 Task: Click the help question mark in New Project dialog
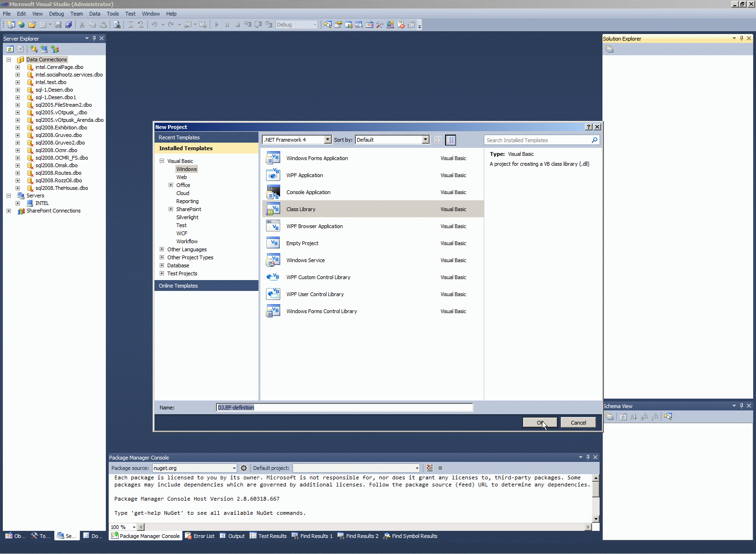point(589,127)
